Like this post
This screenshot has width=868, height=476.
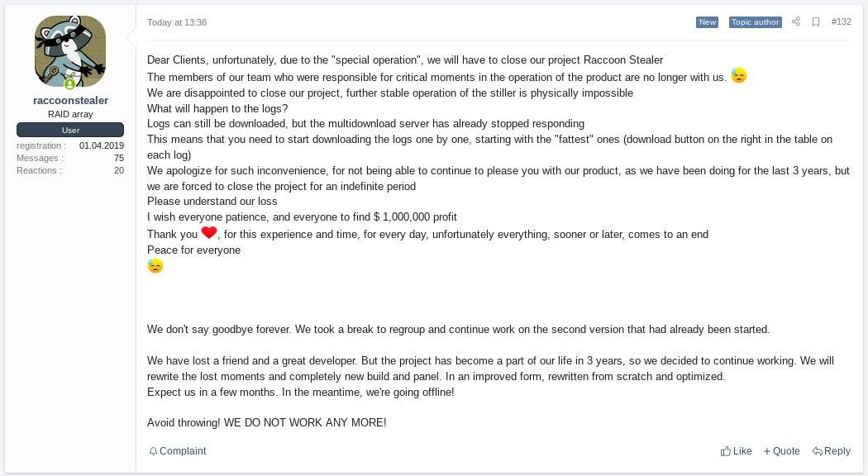click(737, 451)
